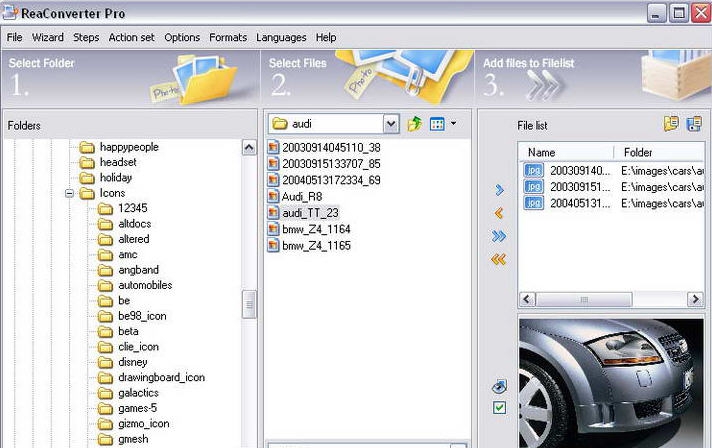Click the go up one folder icon
Image resolution: width=712 pixels, height=448 pixels.
click(x=414, y=123)
